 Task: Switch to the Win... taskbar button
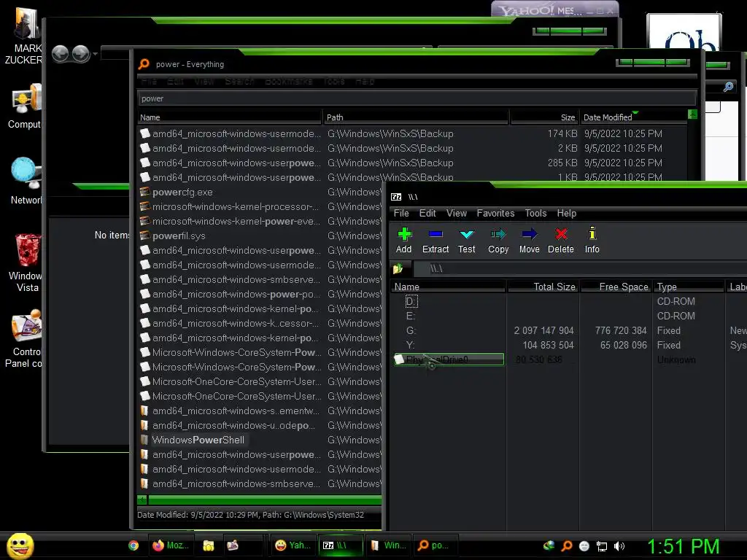tap(388, 545)
